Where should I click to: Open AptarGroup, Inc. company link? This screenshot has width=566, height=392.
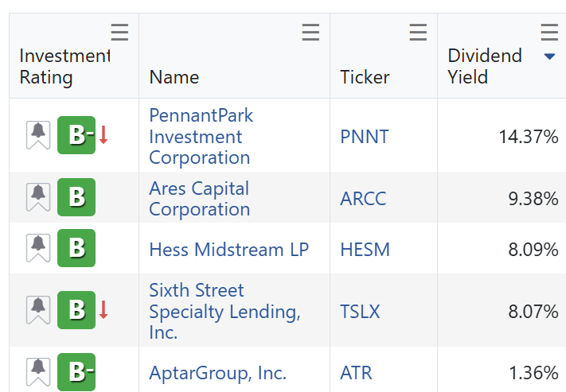[x=217, y=373]
